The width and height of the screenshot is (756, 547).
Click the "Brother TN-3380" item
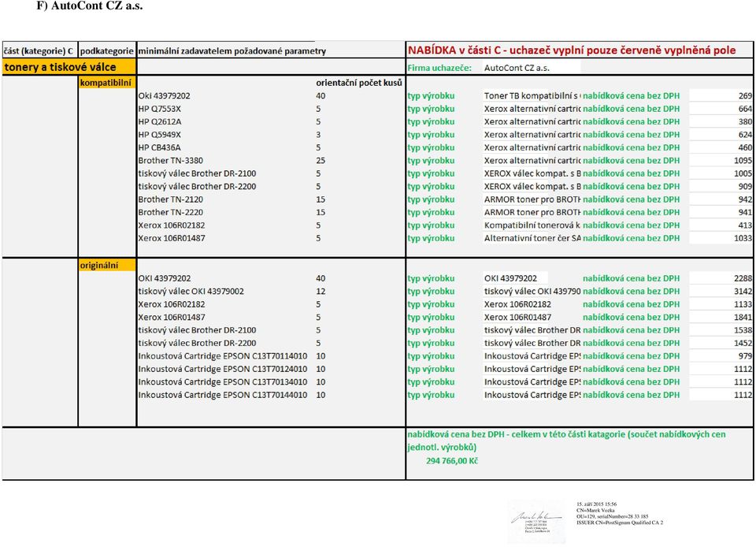[171, 161]
